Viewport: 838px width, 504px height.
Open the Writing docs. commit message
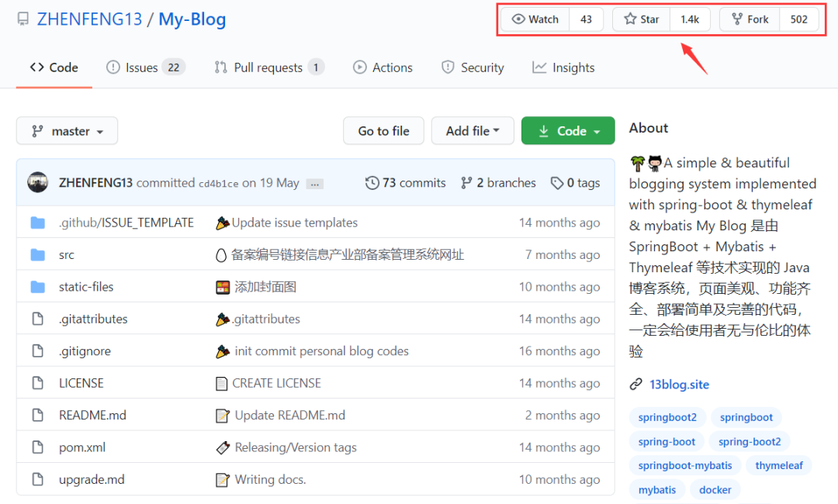click(x=270, y=479)
